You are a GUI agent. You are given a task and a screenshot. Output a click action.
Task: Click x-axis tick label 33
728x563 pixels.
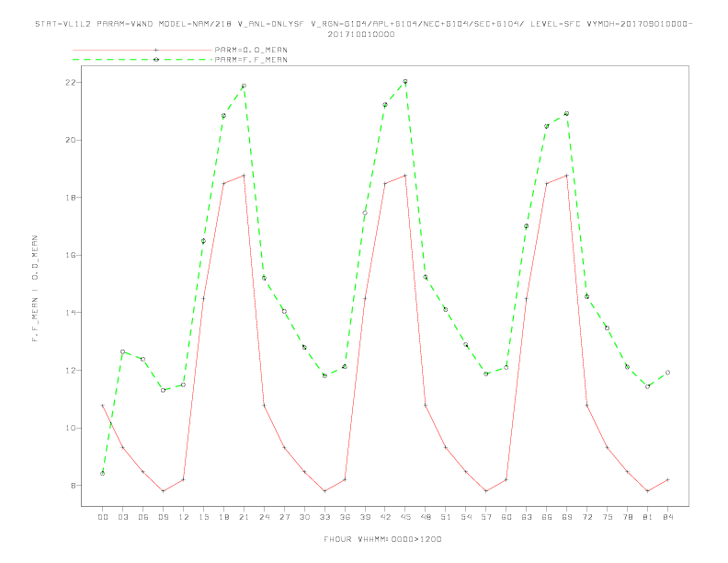tap(324, 517)
